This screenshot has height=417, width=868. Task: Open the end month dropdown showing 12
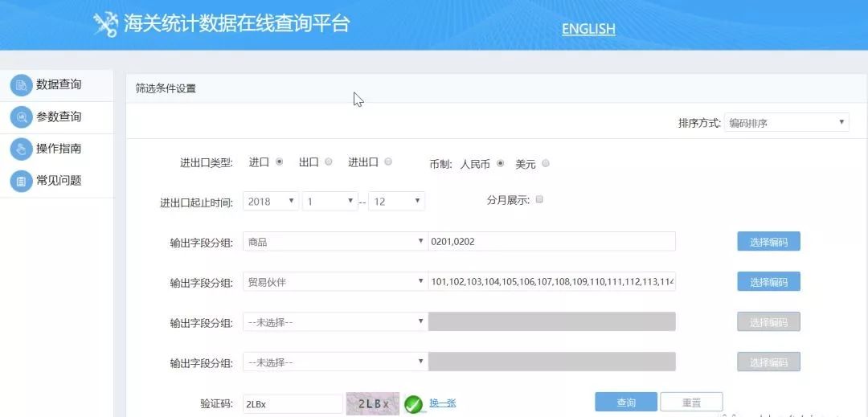tap(396, 202)
